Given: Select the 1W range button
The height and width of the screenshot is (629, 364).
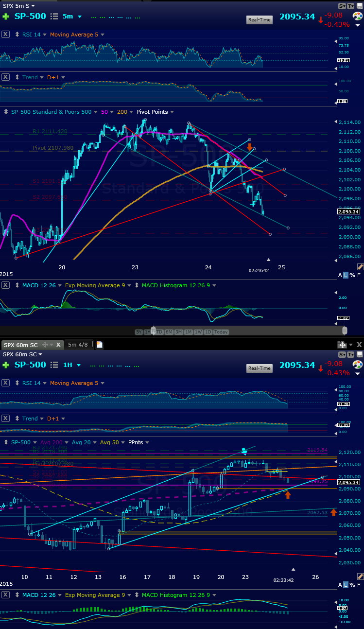Looking at the screenshot, I should (x=198, y=332).
